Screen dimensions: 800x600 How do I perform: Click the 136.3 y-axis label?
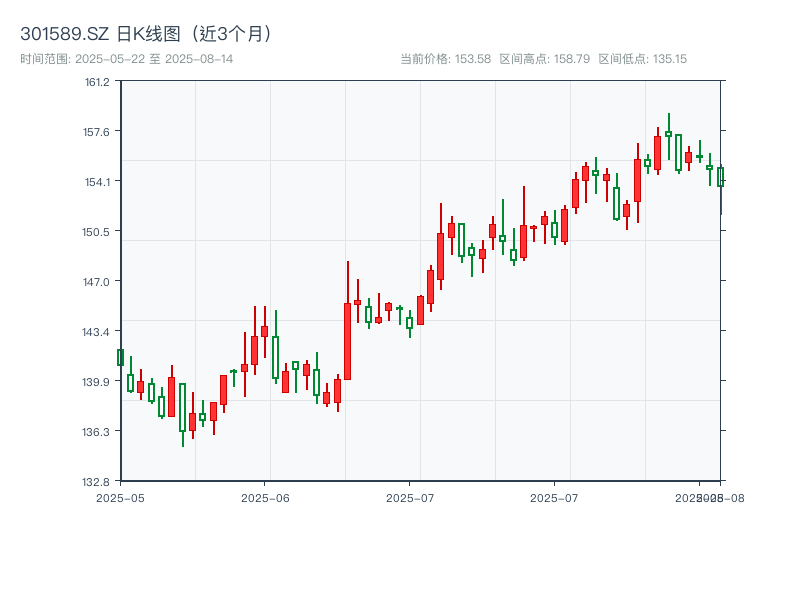tap(97, 431)
